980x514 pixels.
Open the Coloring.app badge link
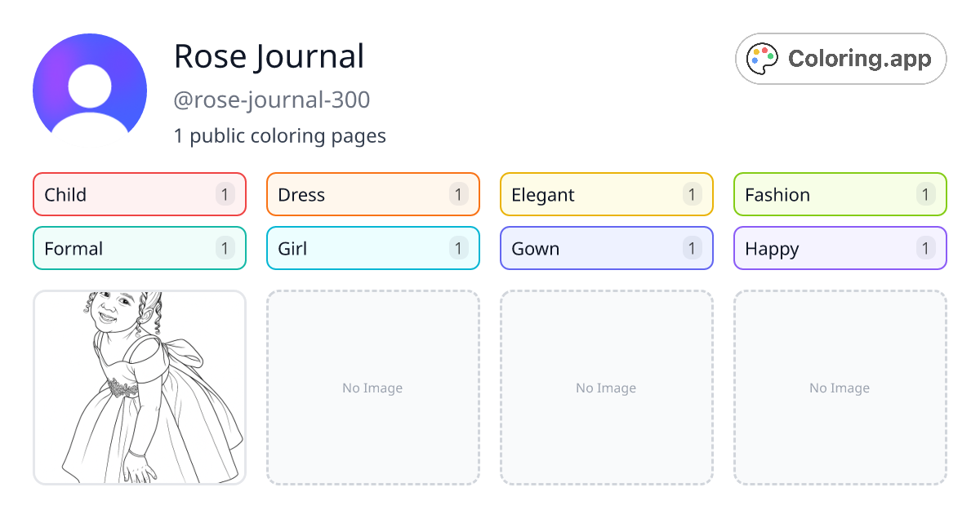tap(841, 59)
